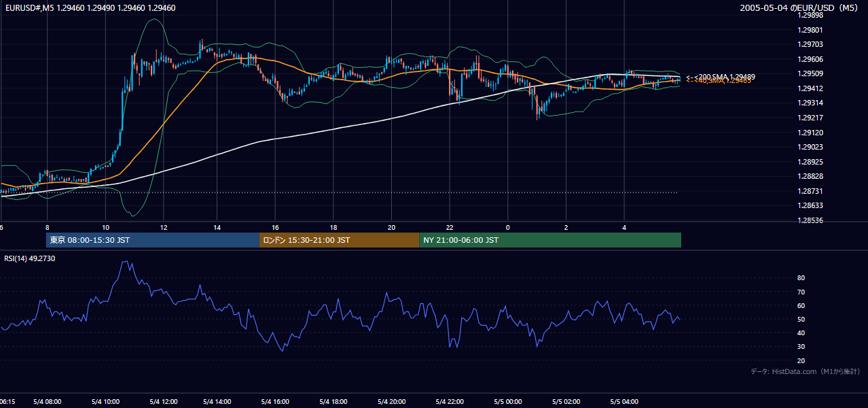Click price level 1.29120 on axis
Viewport: 868px width, 408px height.
point(810,133)
